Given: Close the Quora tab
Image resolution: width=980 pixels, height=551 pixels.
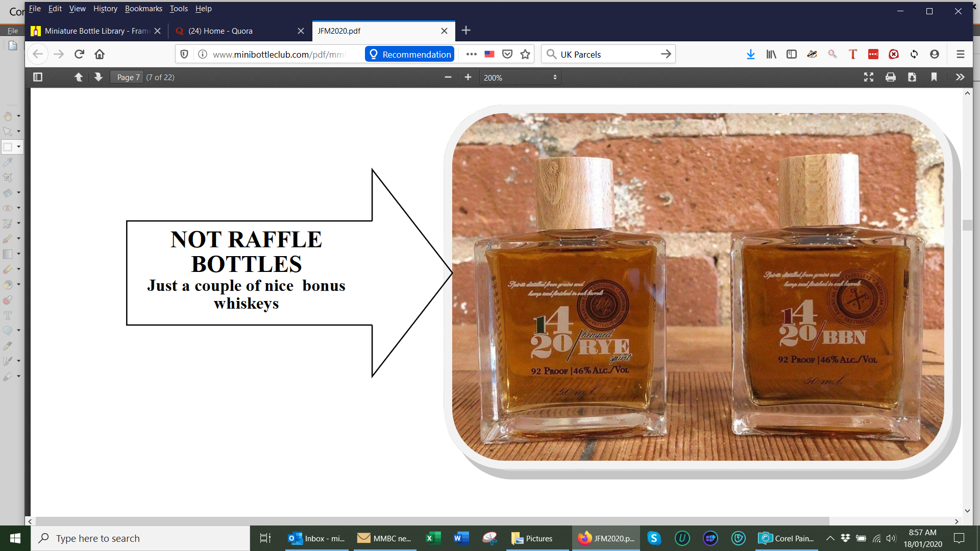Looking at the screenshot, I should (x=301, y=31).
